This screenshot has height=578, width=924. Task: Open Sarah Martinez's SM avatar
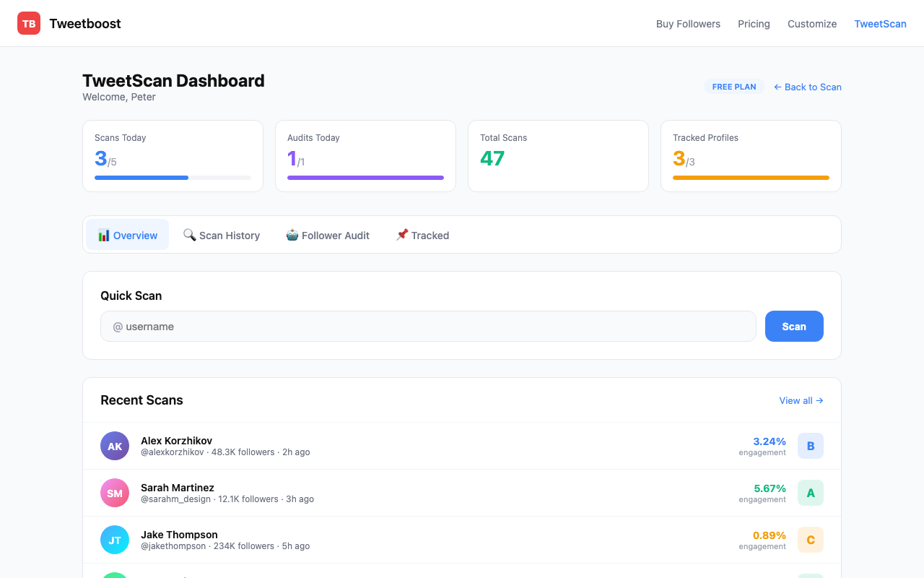pos(115,493)
